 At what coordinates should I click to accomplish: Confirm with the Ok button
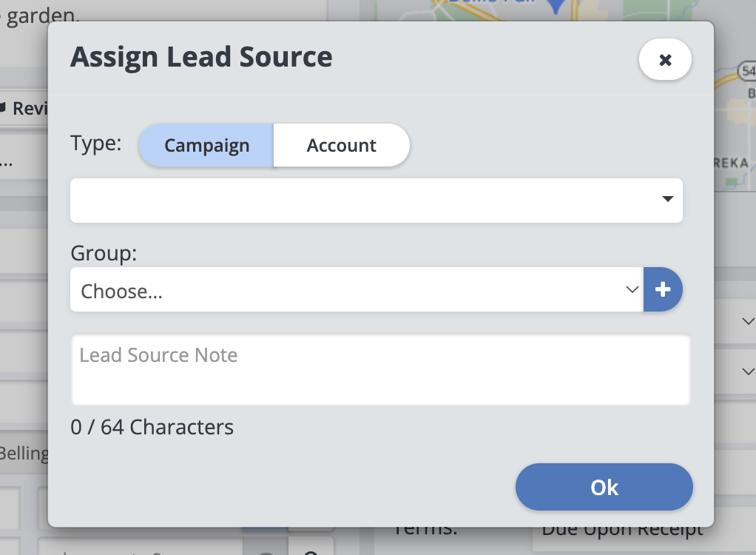coord(604,487)
